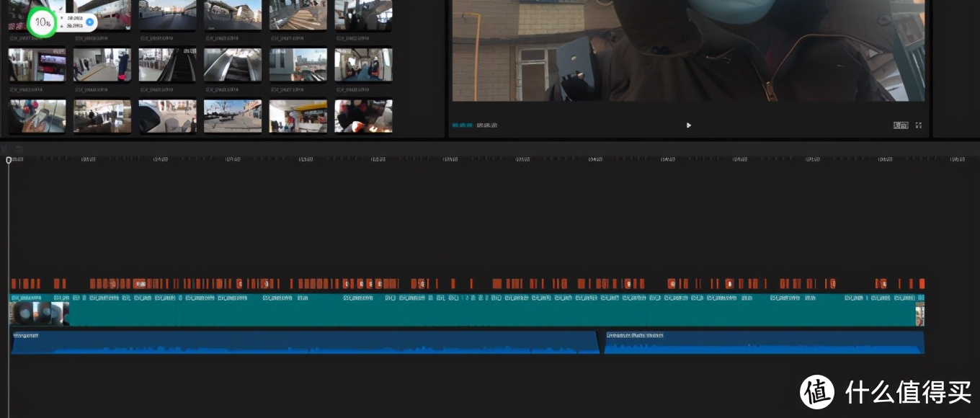Click the blue round button in floating widget
The height and width of the screenshot is (418, 980).
pyautogui.click(x=89, y=22)
